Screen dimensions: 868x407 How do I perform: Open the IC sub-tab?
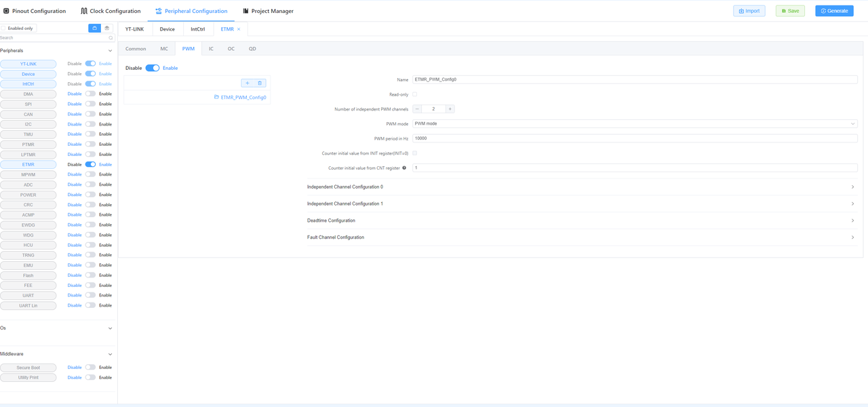coord(211,49)
